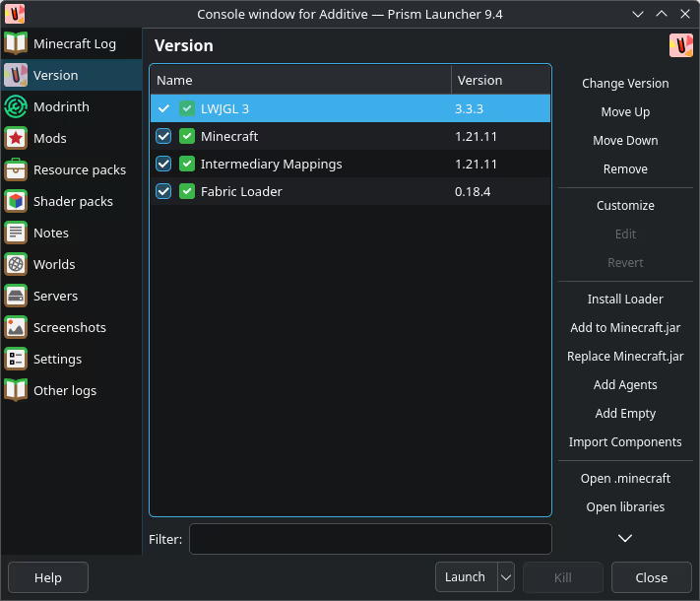
Task: Select the Mods star icon
Action: point(16,138)
